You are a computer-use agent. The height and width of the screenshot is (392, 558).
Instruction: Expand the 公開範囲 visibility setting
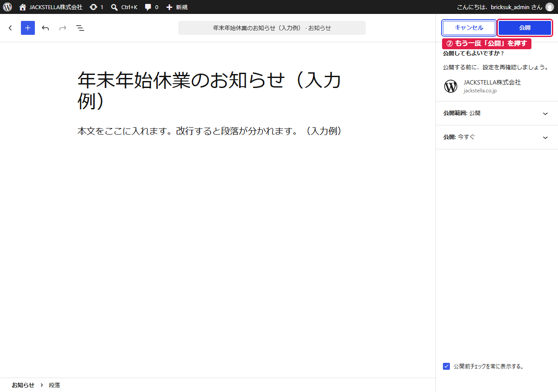click(x=497, y=113)
